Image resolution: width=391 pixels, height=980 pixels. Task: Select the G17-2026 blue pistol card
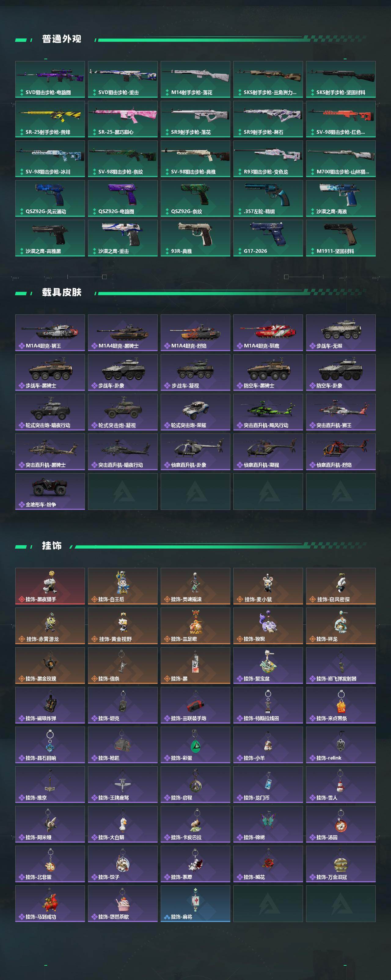268,238
